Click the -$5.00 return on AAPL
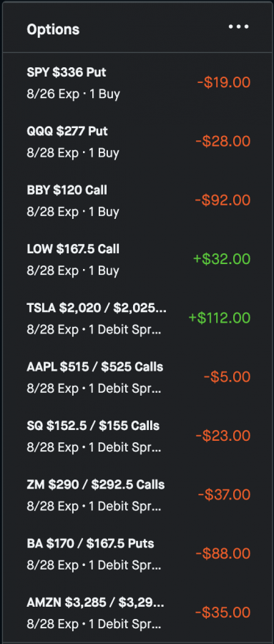The image size is (274, 644). click(227, 376)
